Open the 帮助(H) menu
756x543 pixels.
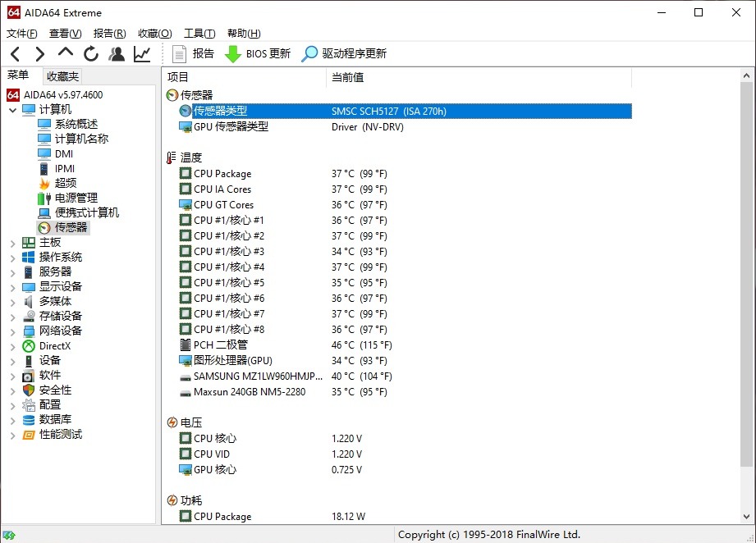[x=244, y=34]
